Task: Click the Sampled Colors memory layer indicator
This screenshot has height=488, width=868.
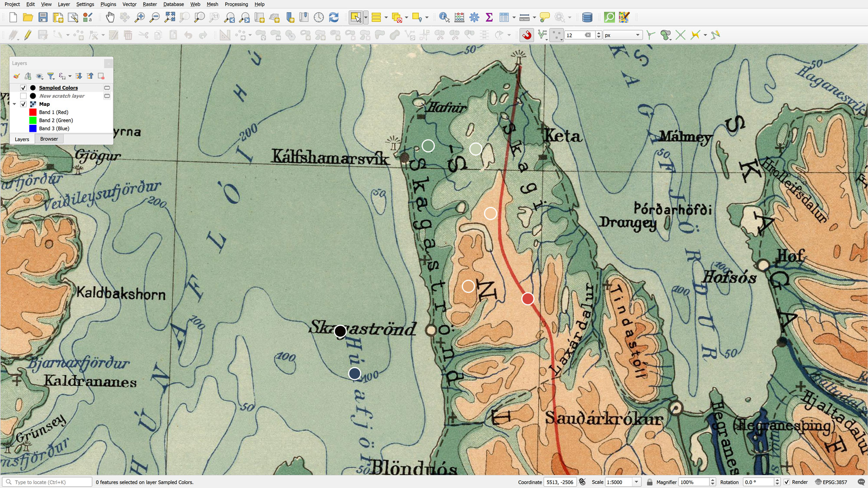Action: (107, 88)
